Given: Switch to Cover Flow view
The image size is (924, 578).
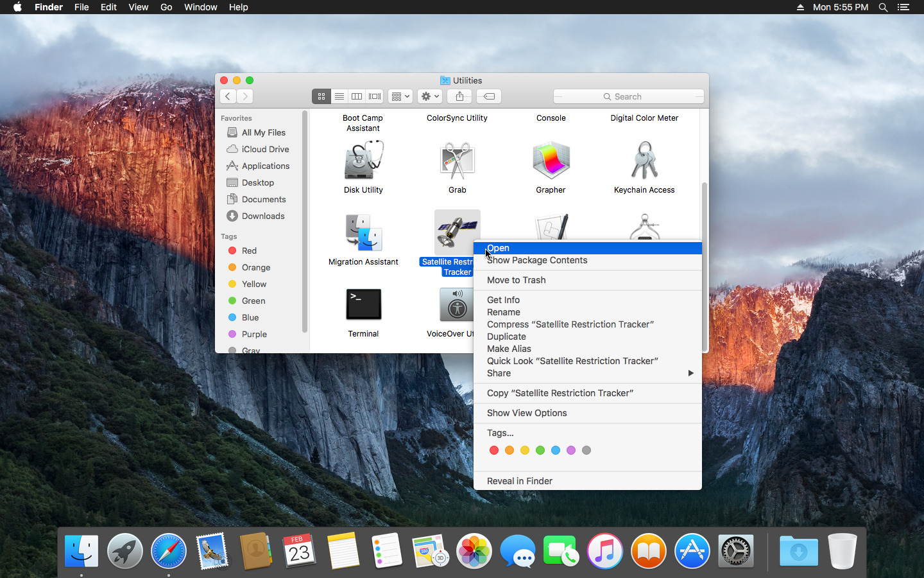Looking at the screenshot, I should 375,96.
